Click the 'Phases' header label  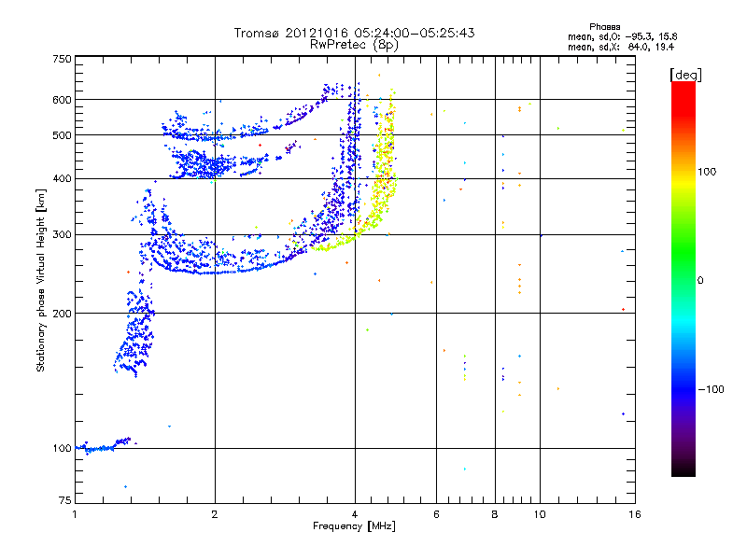pos(604,27)
